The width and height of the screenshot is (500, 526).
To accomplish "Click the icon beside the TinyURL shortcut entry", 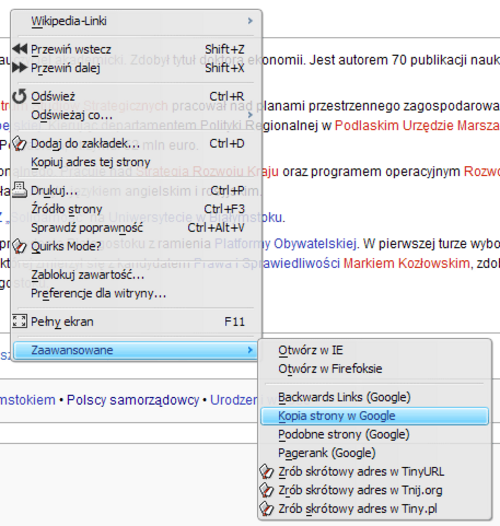I will pos(267,471).
